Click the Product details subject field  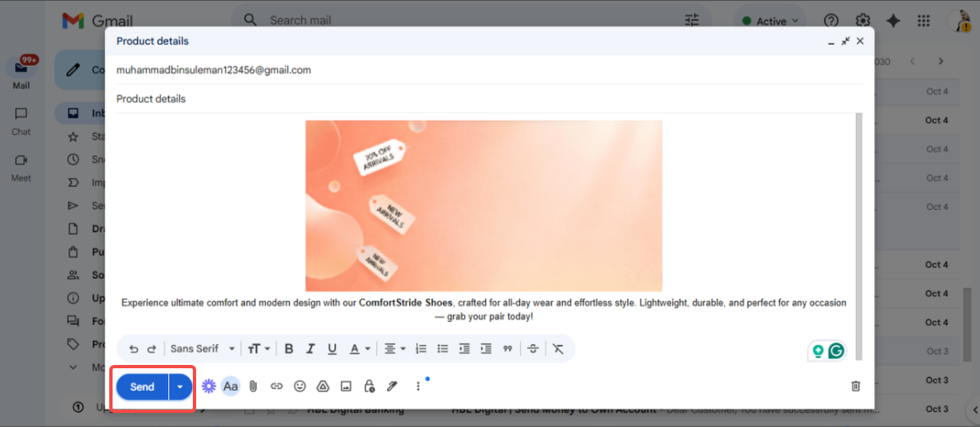click(x=490, y=98)
